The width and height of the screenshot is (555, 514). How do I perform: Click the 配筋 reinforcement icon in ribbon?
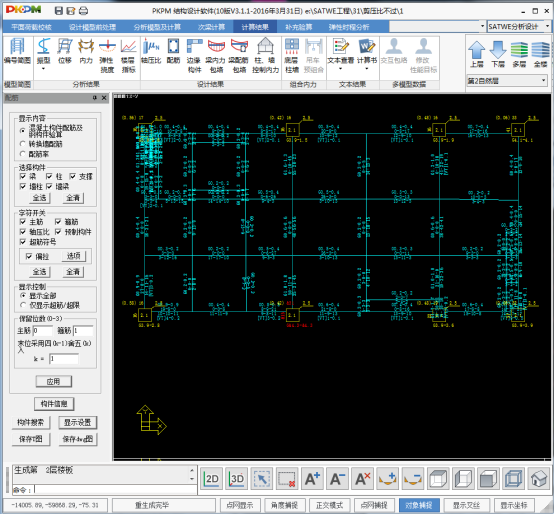point(173,52)
